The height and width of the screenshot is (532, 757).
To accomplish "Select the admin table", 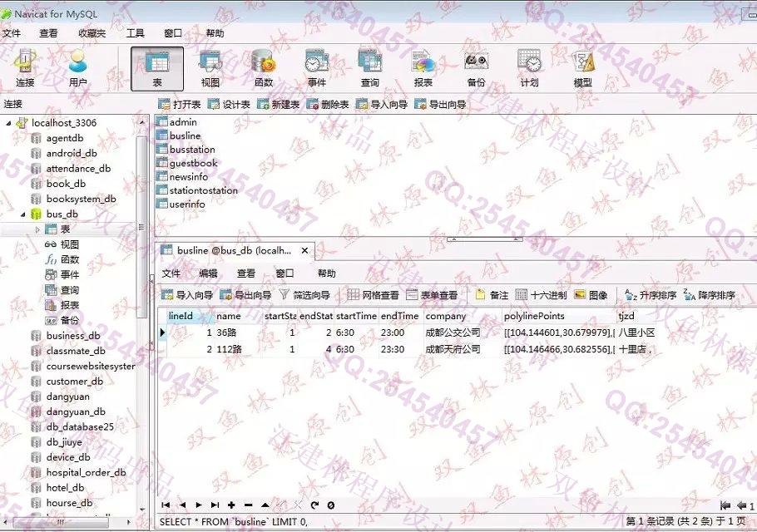I will pyautogui.click(x=176, y=122).
